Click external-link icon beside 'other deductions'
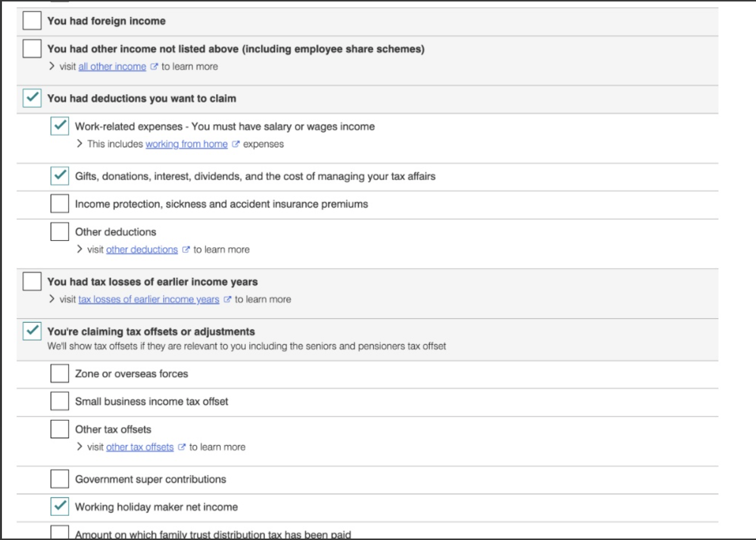The height and width of the screenshot is (540, 756). 186,249
